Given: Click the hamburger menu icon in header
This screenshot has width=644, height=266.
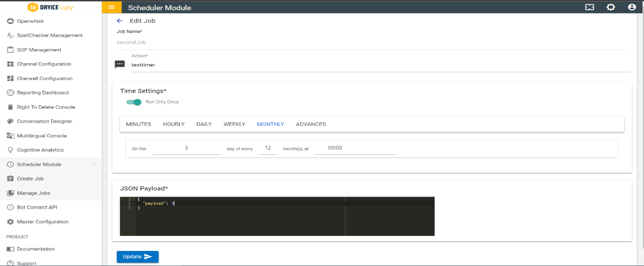Looking at the screenshot, I should (x=111, y=7).
